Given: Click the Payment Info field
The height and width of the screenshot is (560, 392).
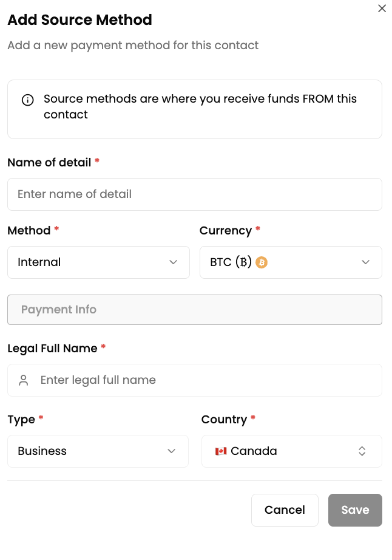Looking at the screenshot, I should tap(194, 310).
